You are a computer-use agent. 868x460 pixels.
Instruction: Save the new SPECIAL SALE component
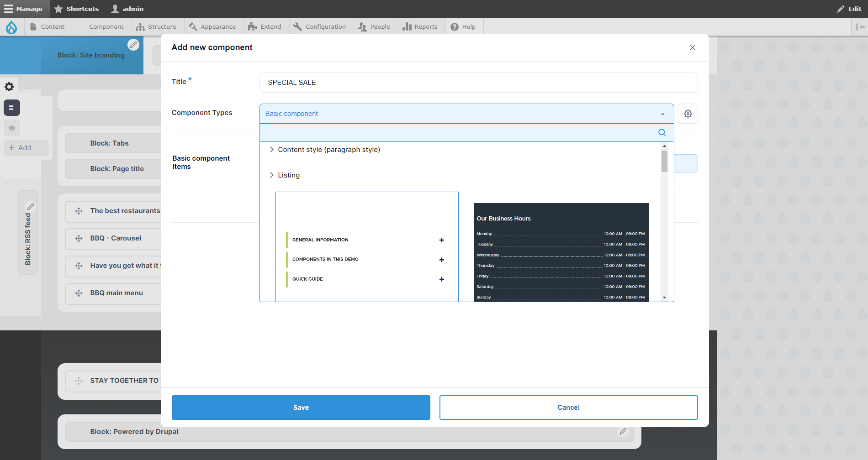pos(301,407)
